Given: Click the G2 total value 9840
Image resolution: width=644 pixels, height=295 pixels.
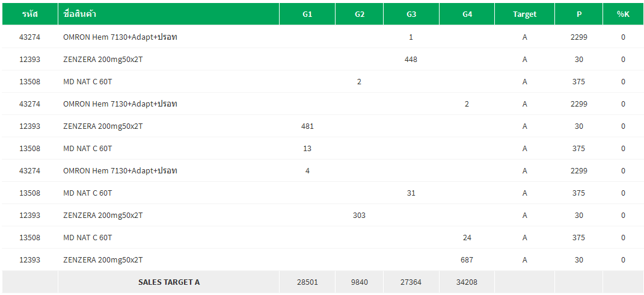Looking at the screenshot, I should point(360,282).
